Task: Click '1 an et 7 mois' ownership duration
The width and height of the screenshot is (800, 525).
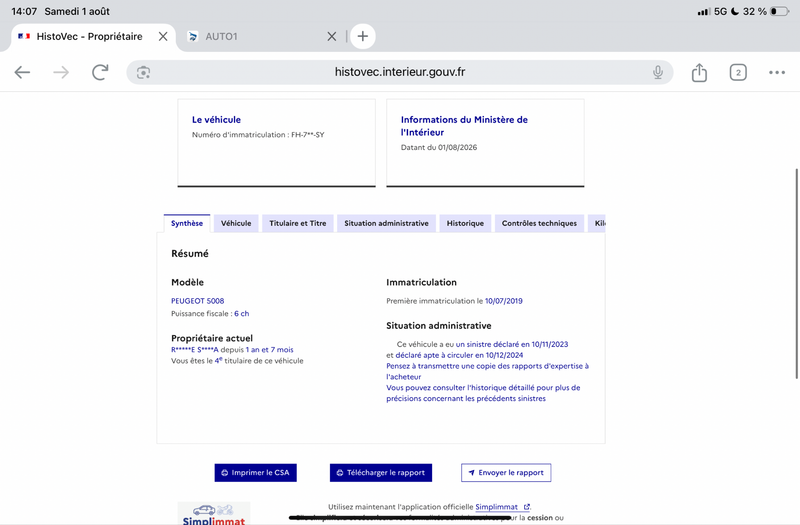Action: 269,350
